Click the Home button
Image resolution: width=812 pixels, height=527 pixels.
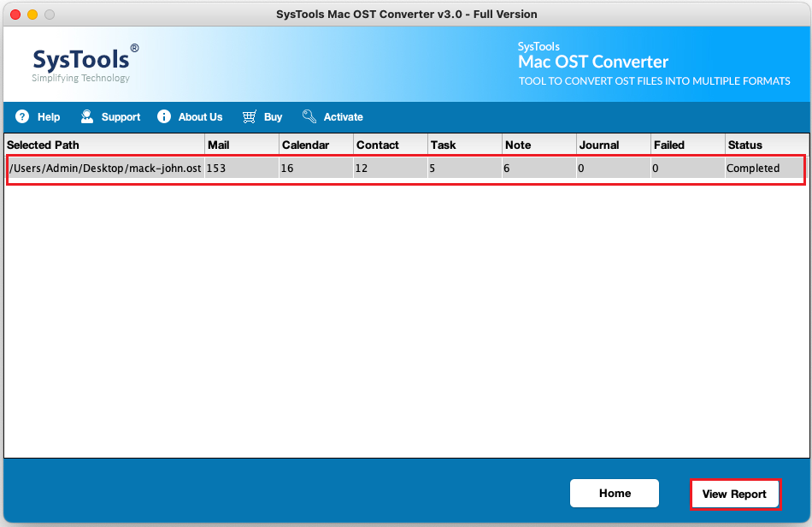pos(615,494)
